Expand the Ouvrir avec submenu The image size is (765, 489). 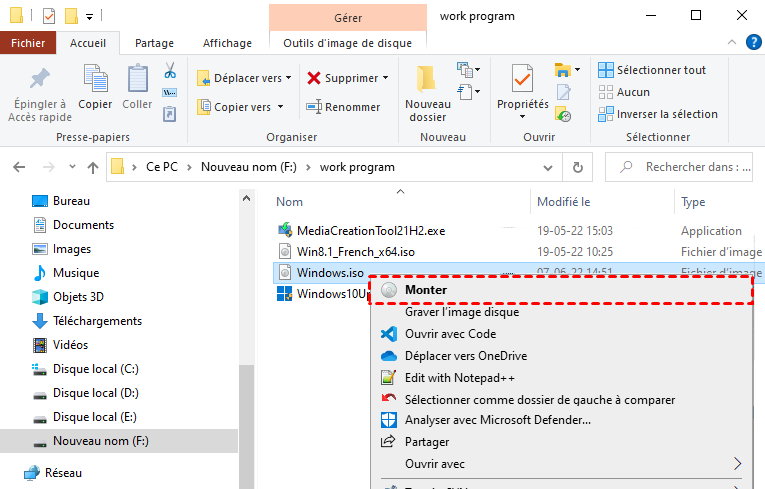(x=561, y=464)
